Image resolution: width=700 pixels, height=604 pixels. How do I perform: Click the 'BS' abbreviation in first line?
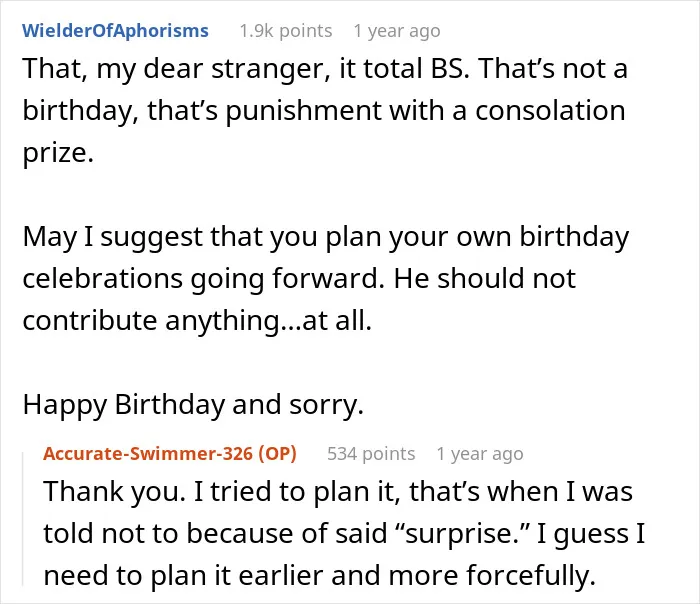450,69
